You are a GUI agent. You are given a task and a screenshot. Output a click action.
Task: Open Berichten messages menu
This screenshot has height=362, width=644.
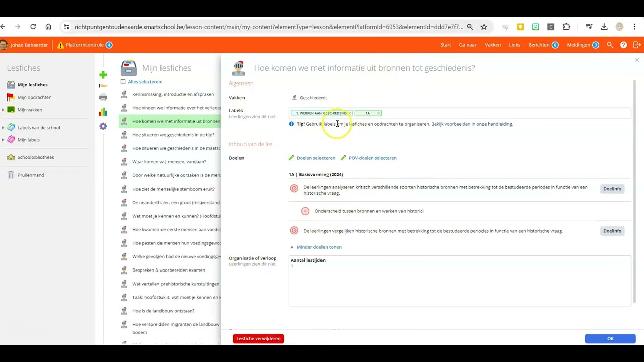543,45
